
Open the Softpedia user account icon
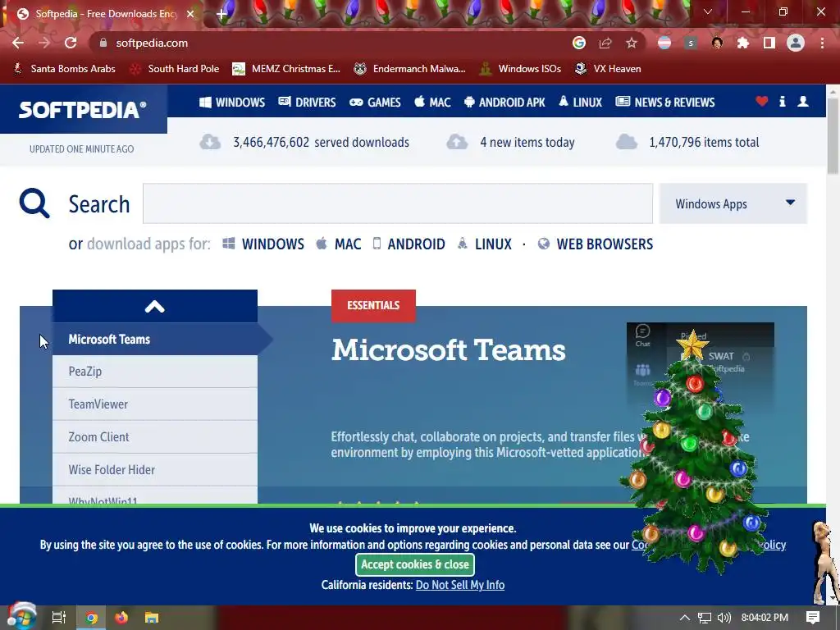(803, 101)
